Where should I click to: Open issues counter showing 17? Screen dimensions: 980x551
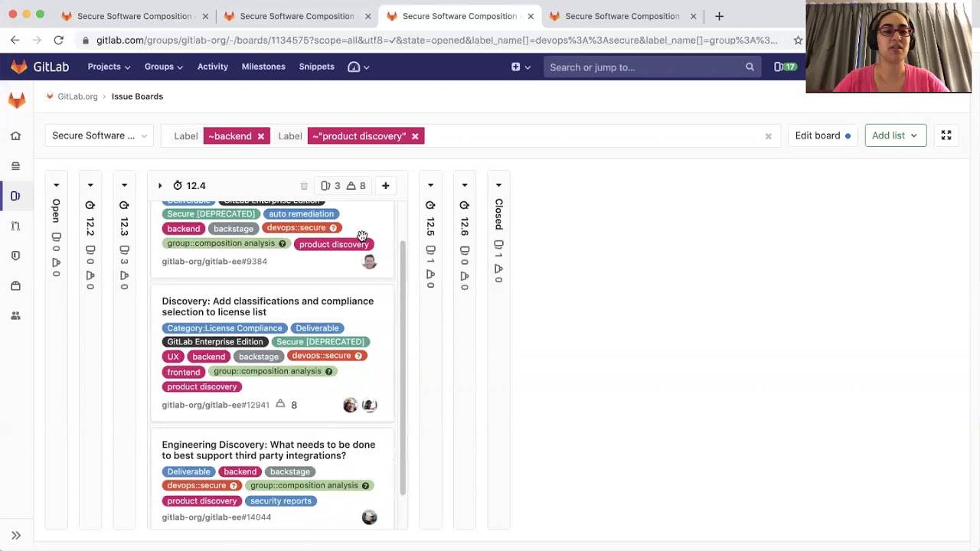(x=785, y=67)
